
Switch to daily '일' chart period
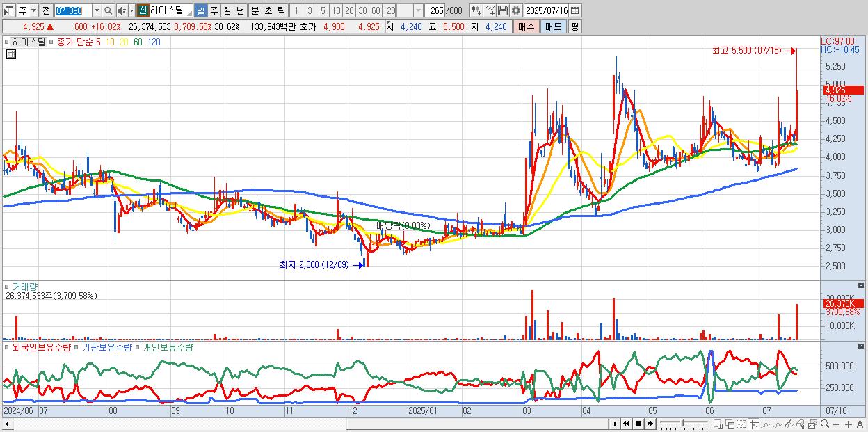[200, 10]
